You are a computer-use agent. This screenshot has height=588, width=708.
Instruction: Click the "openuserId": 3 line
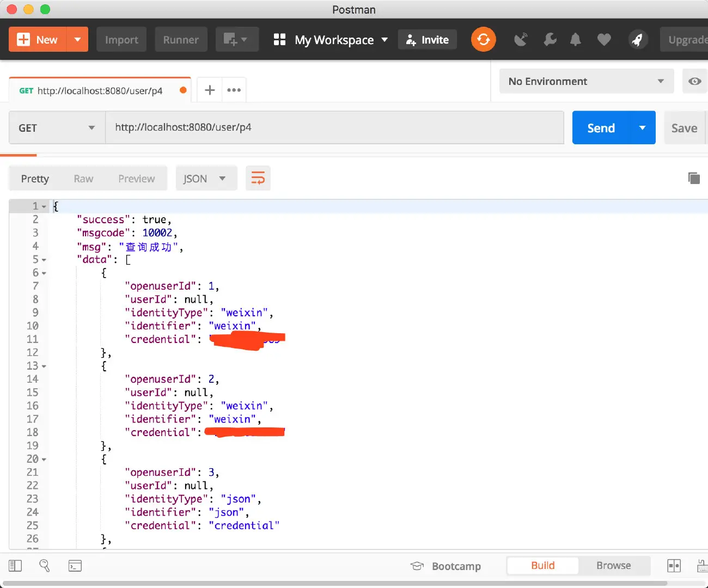tap(172, 473)
